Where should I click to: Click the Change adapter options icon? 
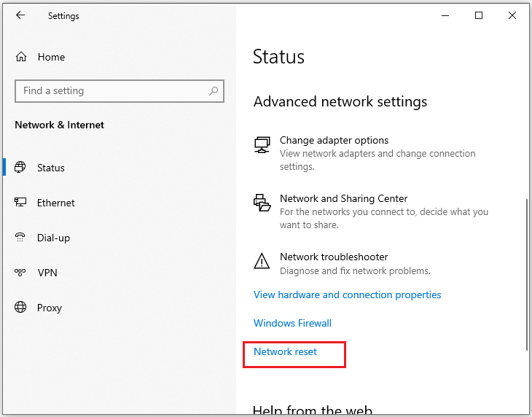(x=262, y=145)
